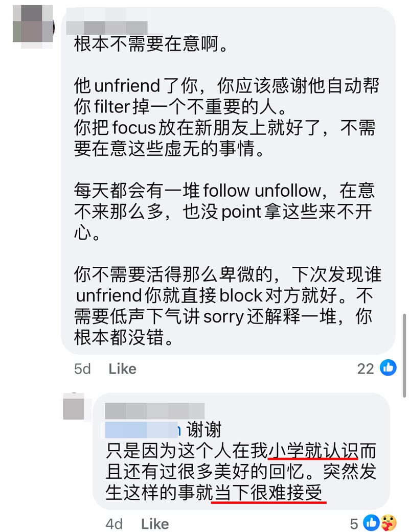Click the 谢谢 text in the reply
The width and height of the screenshot is (409, 532).
tap(203, 430)
